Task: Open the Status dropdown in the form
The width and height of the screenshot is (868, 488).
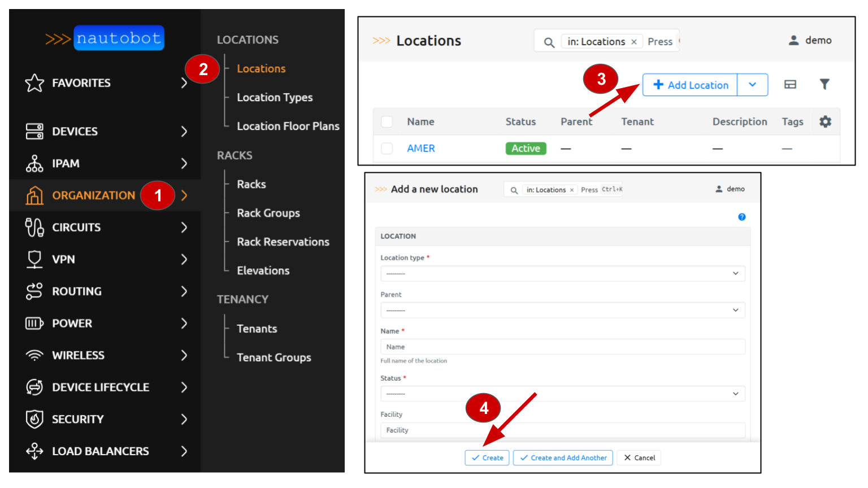Action: pyautogui.click(x=562, y=394)
